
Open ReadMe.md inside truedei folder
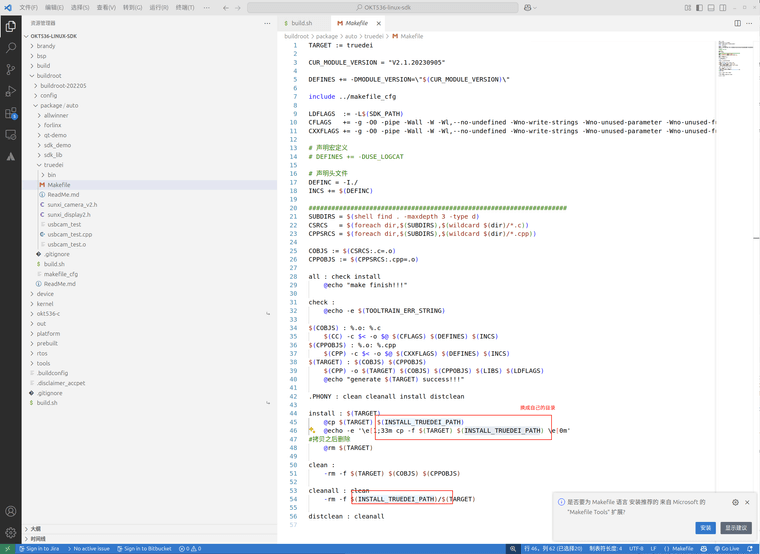coord(150,194)
